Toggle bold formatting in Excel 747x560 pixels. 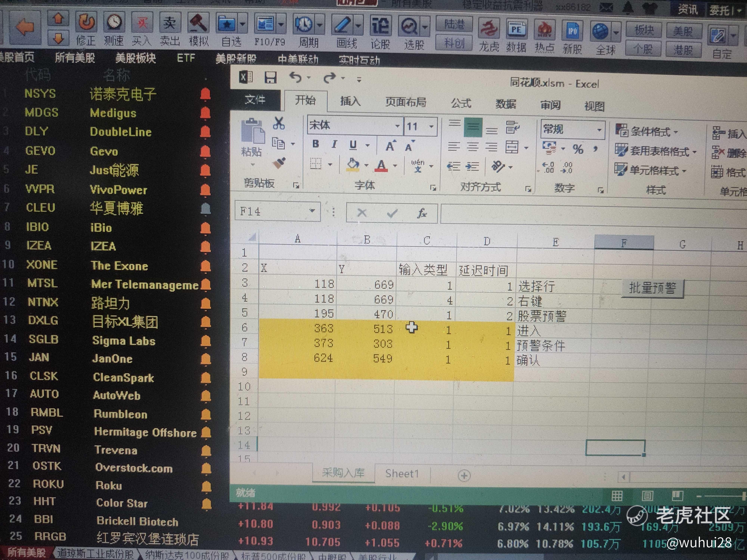316,144
